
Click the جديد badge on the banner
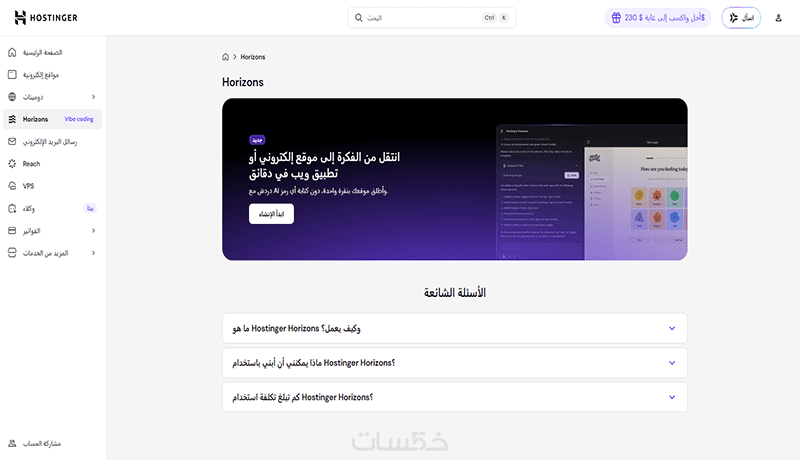[x=257, y=140]
